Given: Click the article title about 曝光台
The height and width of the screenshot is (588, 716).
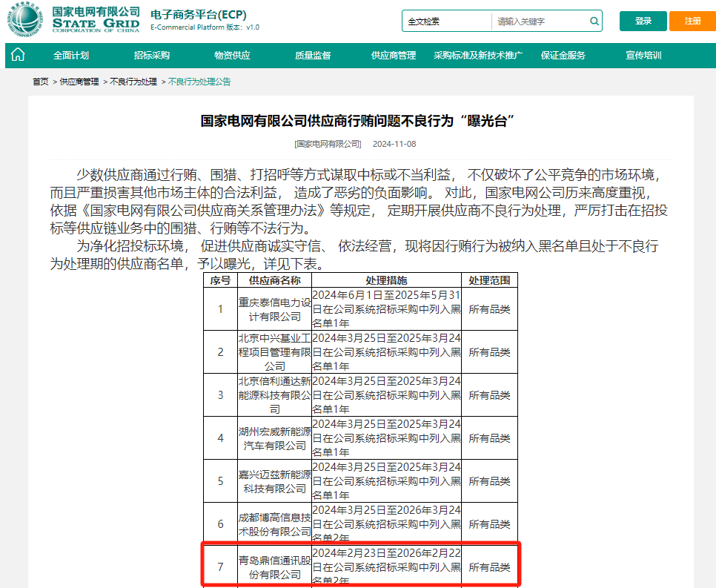Looking at the screenshot, I should [358, 121].
